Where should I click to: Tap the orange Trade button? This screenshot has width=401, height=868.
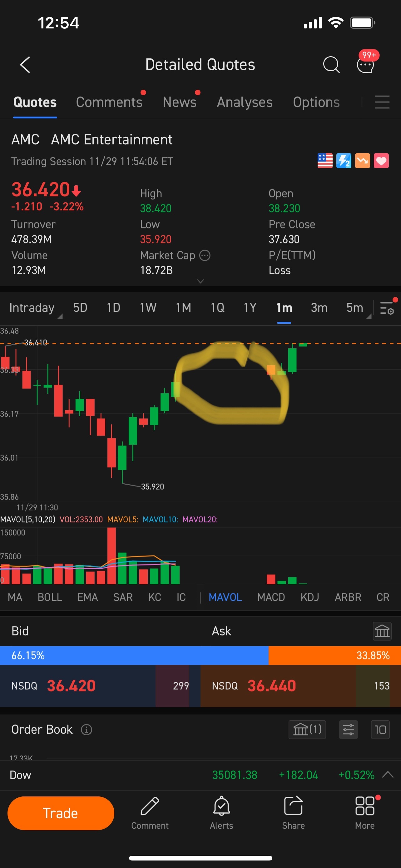coord(61,813)
